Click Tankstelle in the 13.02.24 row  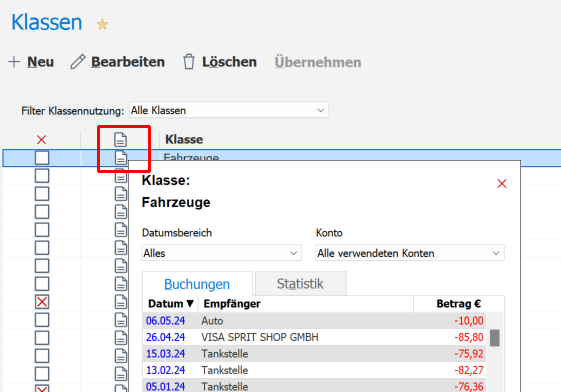click(225, 370)
